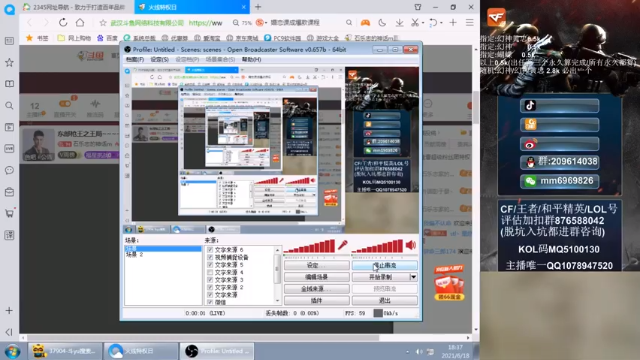The width and height of the screenshot is (640, 360).
Task: Open the 档案(F) menu in OBS
Action: coord(135,60)
